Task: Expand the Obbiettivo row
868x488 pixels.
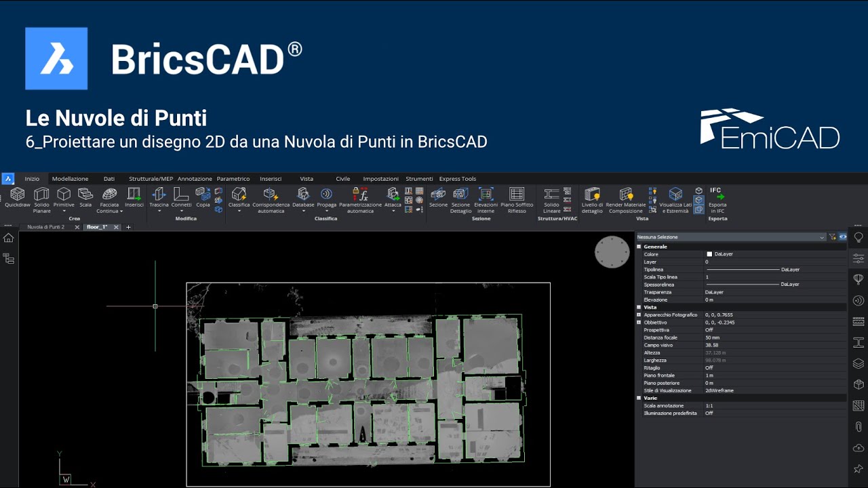Action: [639, 323]
